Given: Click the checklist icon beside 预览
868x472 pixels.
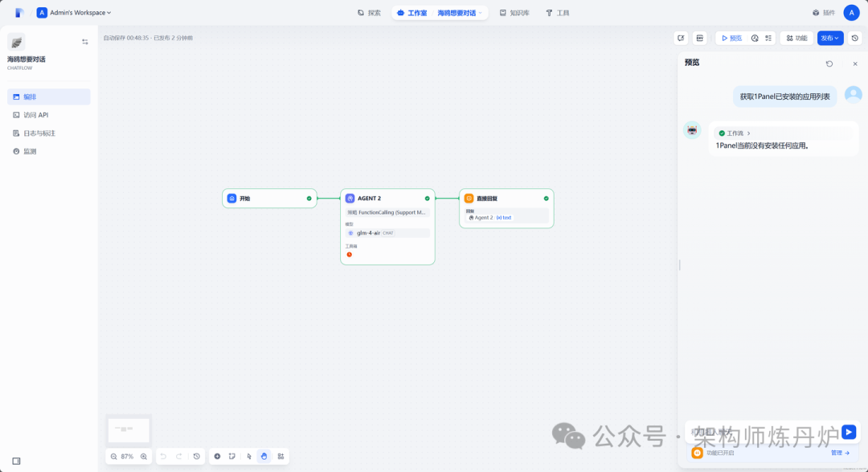Looking at the screenshot, I should point(768,38).
